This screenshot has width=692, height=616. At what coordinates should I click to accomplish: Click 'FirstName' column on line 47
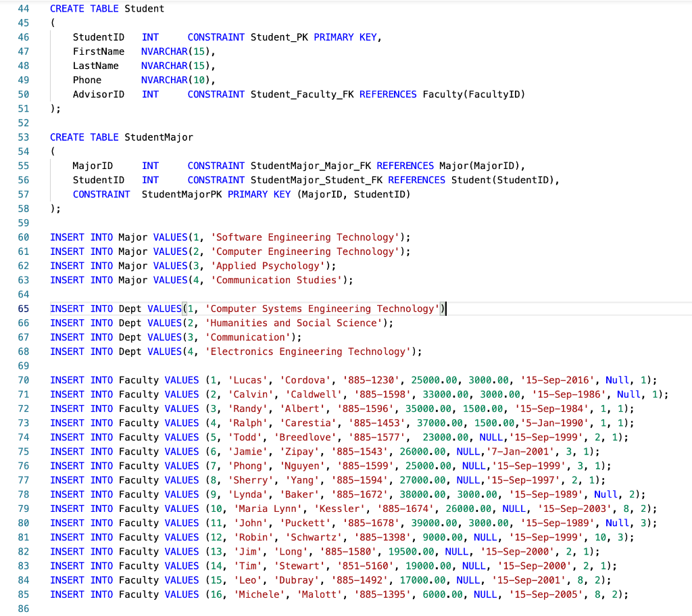(x=99, y=51)
